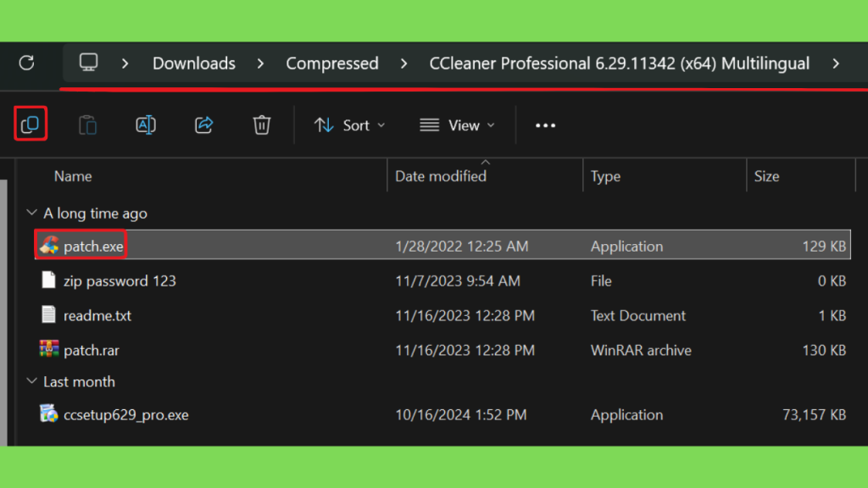Click the Share icon in toolbar
The width and height of the screenshot is (868, 488).
click(x=203, y=125)
